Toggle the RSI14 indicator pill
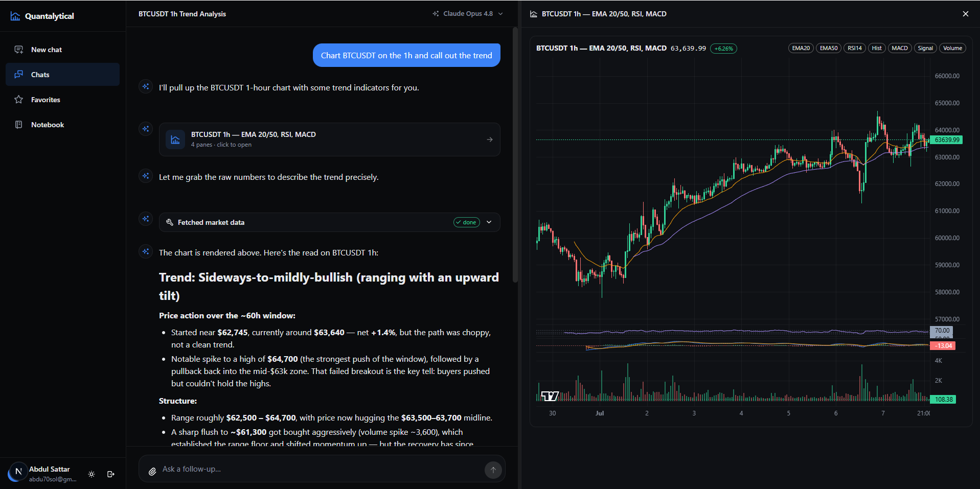 click(855, 48)
